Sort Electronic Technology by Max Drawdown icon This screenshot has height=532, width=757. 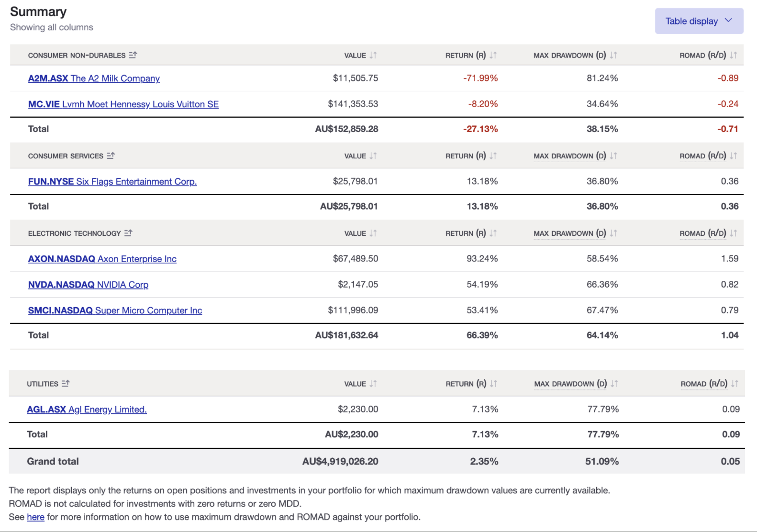(x=613, y=233)
